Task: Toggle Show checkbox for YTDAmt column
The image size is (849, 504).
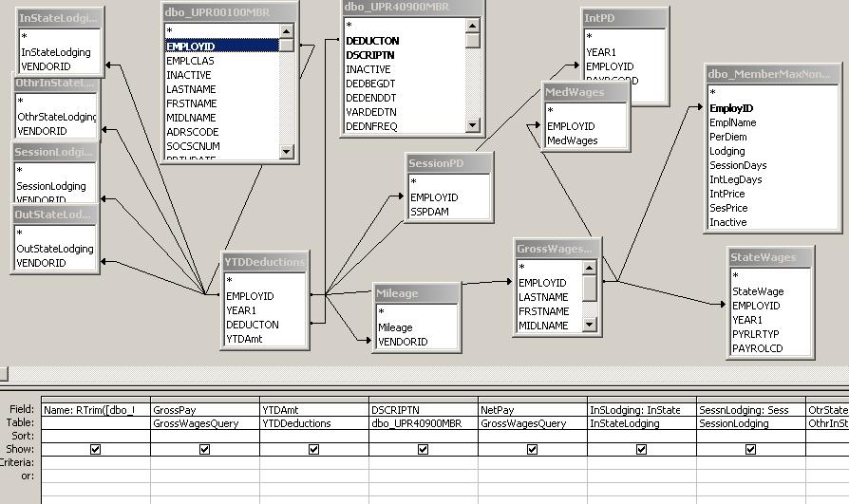Action: [314, 449]
